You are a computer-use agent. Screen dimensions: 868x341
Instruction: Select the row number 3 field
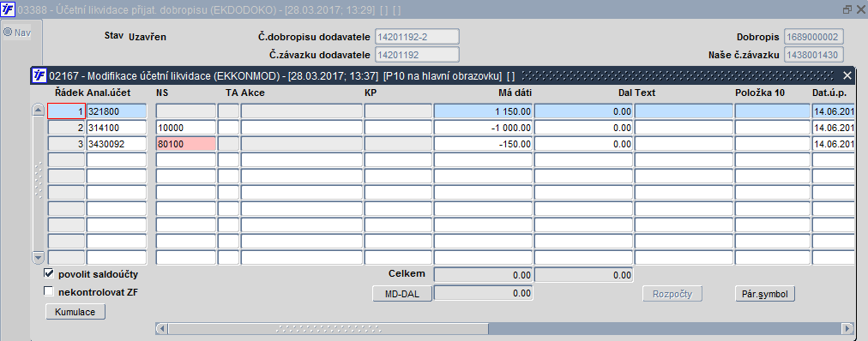66,144
